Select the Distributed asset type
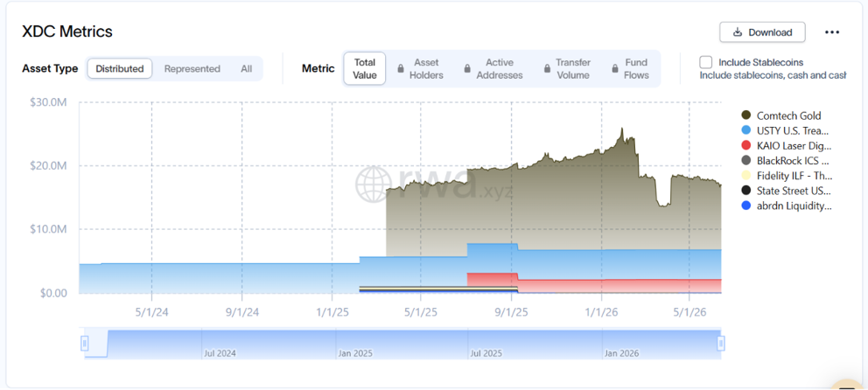868x390 pixels. tap(120, 68)
